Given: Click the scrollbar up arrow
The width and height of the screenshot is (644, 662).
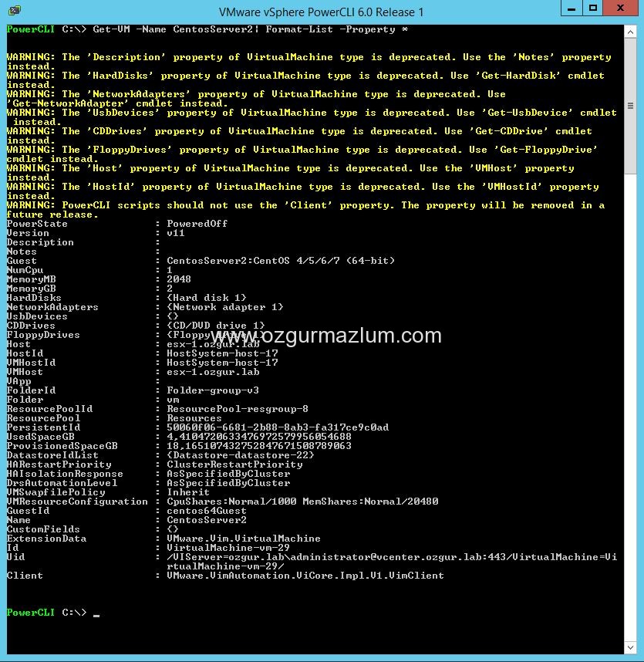Looking at the screenshot, I should 630,32.
